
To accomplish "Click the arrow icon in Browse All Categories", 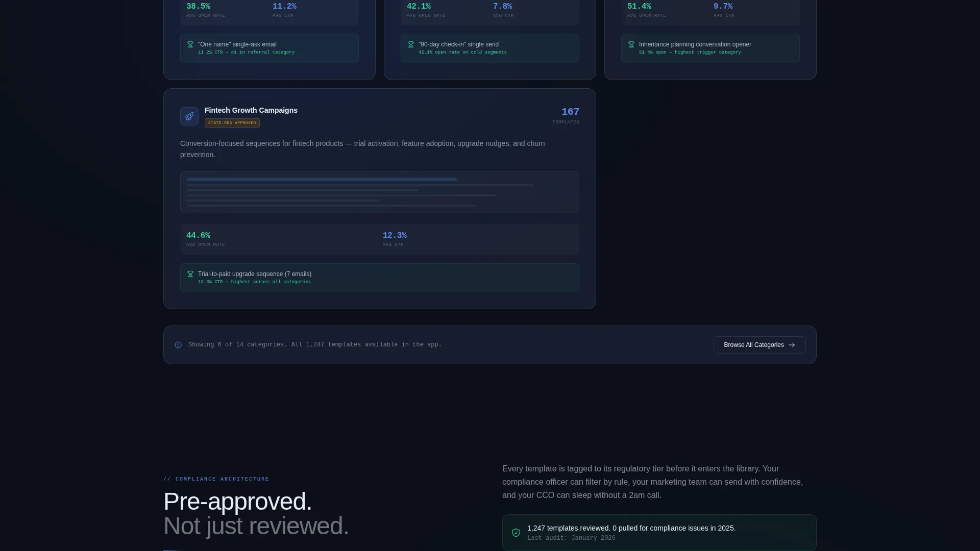I will pyautogui.click(x=792, y=345).
